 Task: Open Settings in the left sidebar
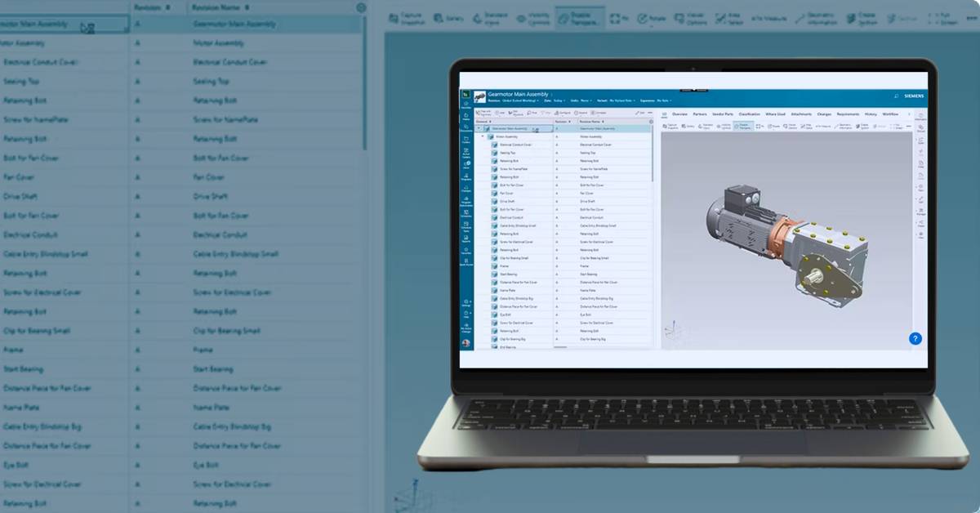465,302
